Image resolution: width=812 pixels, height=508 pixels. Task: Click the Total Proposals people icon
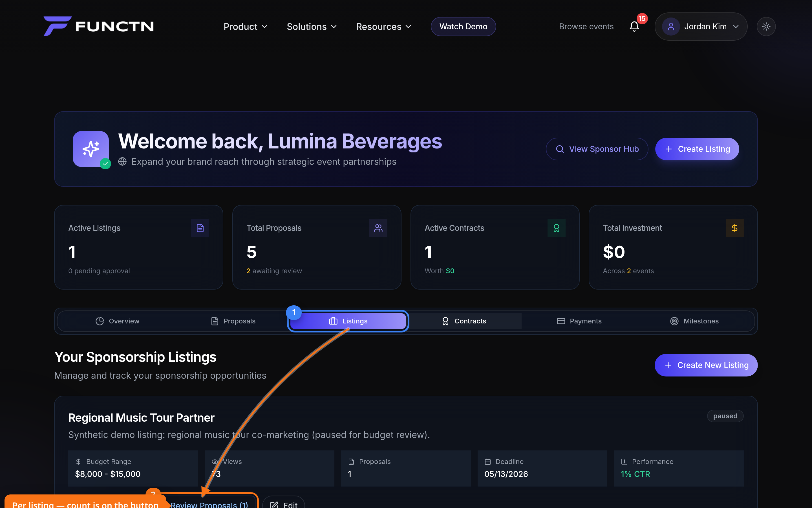point(378,228)
